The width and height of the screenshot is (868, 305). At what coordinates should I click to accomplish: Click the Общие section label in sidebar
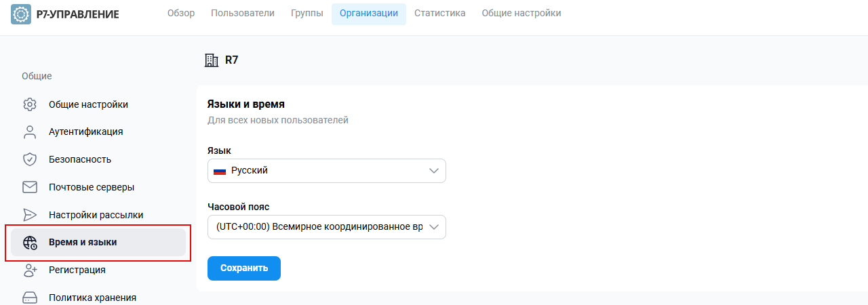pos(37,76)
